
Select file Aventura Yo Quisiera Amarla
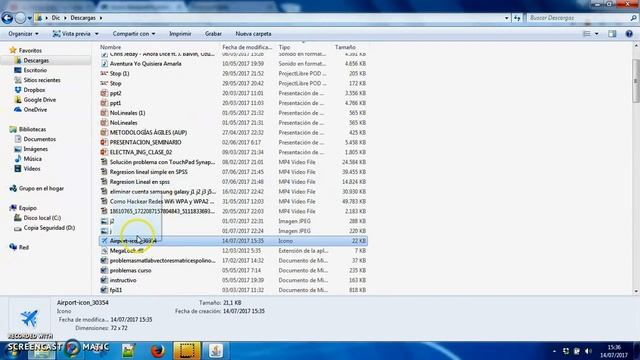click(x=145, y=64)
